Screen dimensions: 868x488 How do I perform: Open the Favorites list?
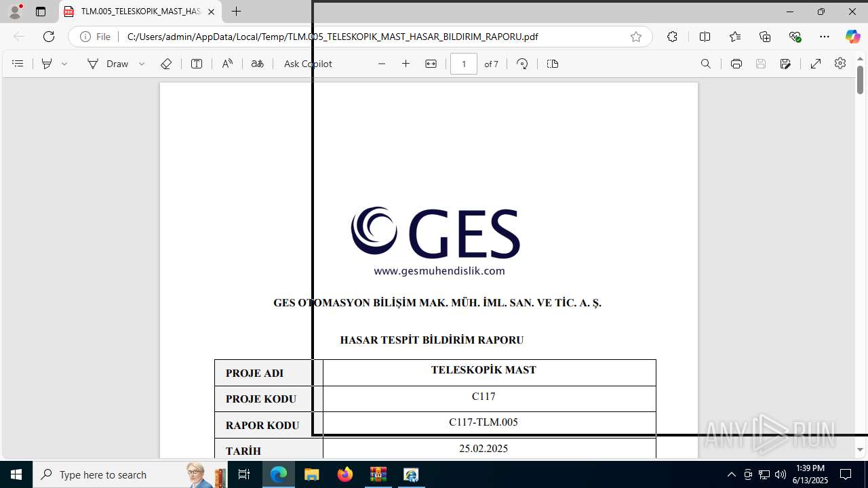coord(735,37)
